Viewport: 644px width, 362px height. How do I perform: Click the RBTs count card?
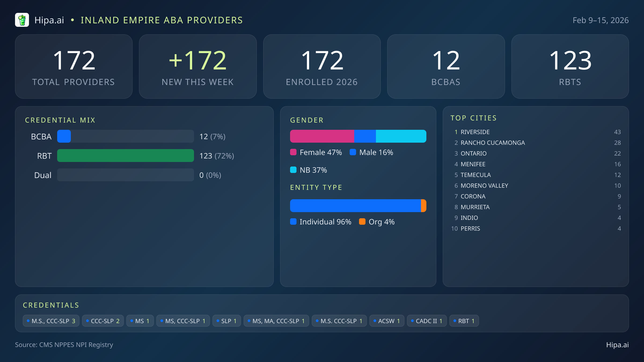tap(570, 66)
